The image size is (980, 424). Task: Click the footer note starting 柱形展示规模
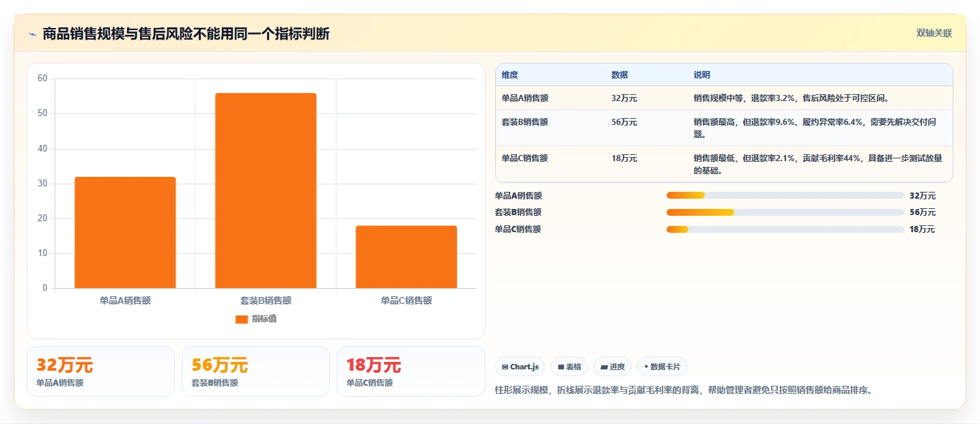point(684,391)
